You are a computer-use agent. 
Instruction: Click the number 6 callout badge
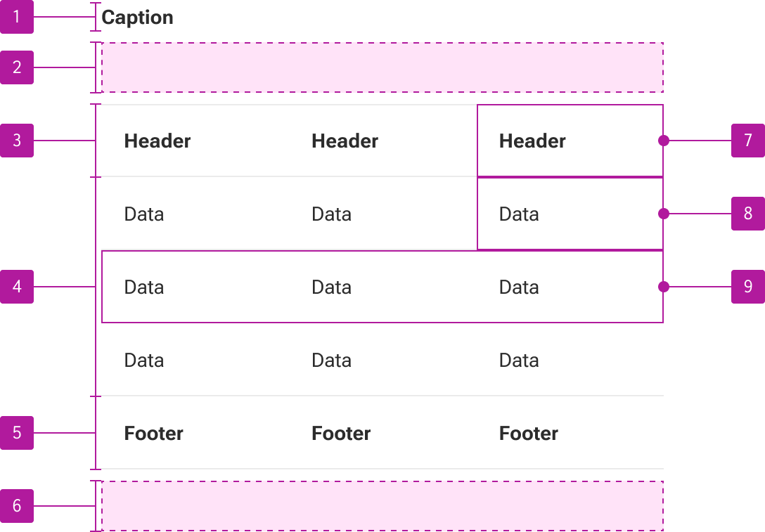[x=17, y=506]
